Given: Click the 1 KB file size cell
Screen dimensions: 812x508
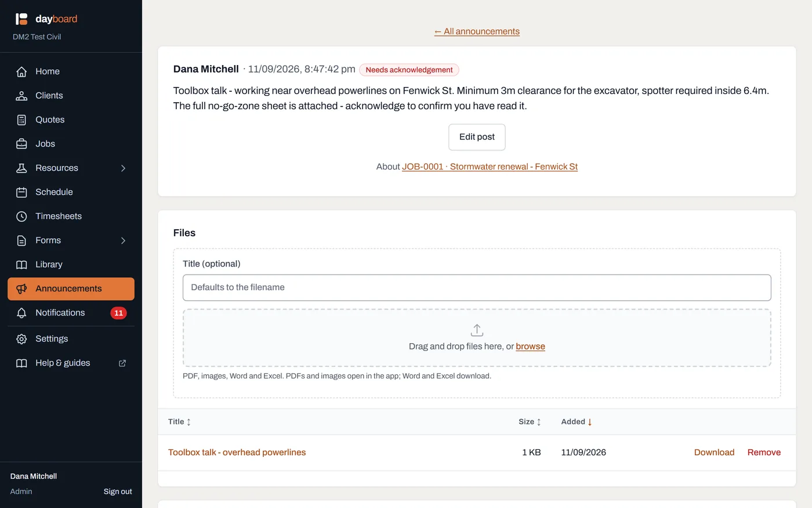Looking at the screenshot, I should pos(531,452).
